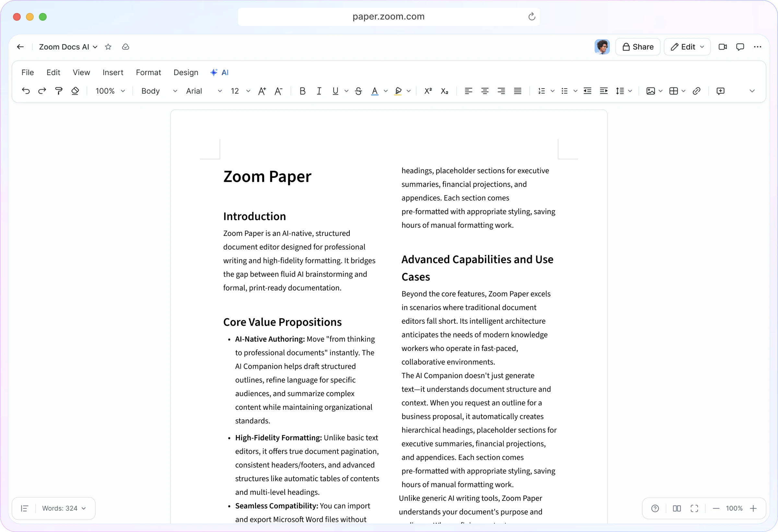The height and width of the screenshot is (532, 778).
Task: Open the comments speech bubble icon
Action: 740,47
